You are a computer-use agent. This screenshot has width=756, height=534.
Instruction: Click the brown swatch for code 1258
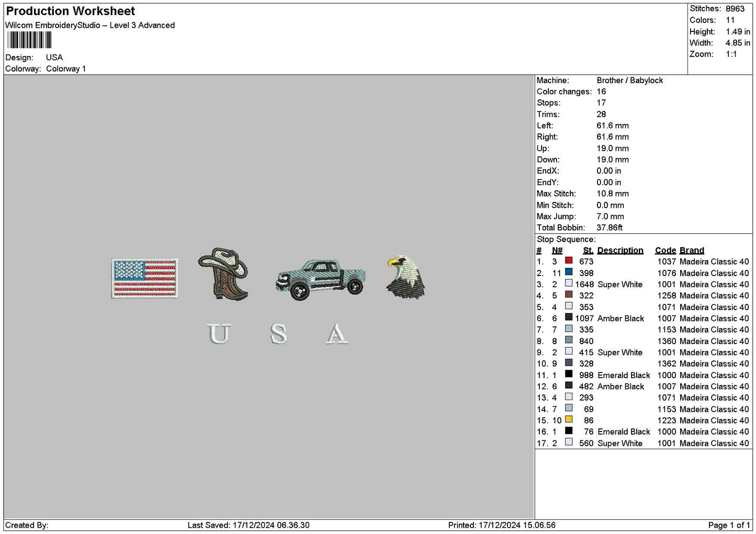(569, 294)
